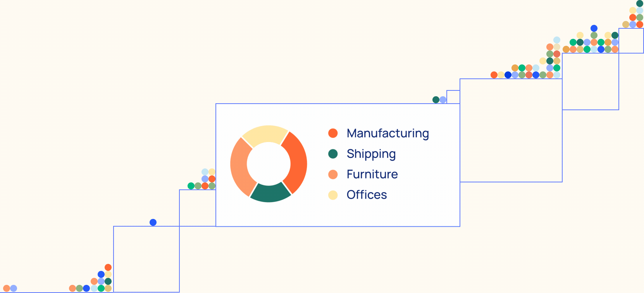
Task: Select the salmon Furniture legend dot
Action: [333, 175]
